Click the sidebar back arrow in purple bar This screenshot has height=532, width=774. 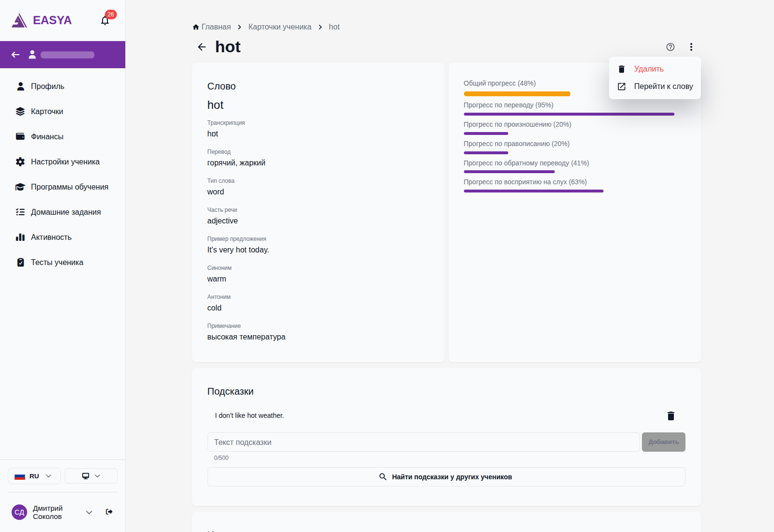[15, 55]
